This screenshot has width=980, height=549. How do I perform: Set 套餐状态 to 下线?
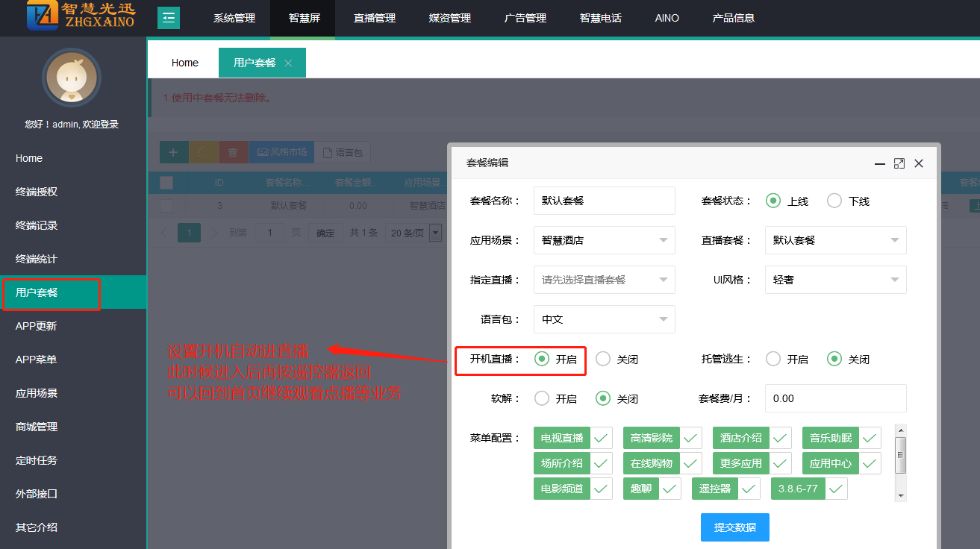click(834, 201)
